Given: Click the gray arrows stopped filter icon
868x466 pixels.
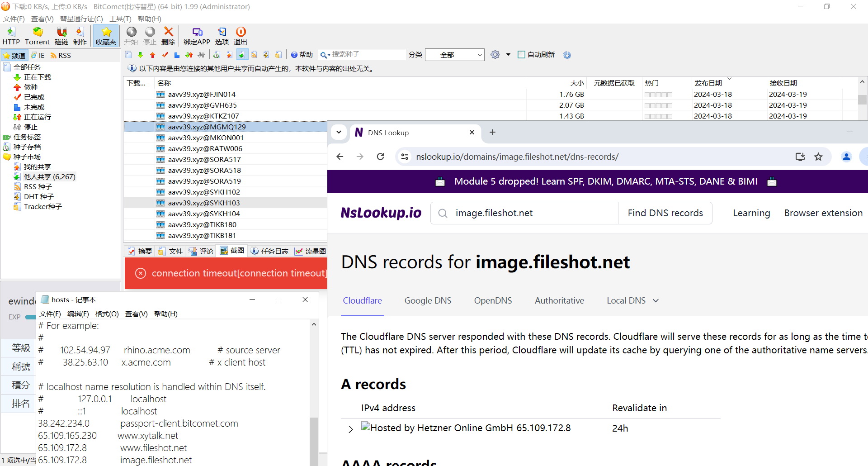Looking at the screenshot, I should coord(201,55).
